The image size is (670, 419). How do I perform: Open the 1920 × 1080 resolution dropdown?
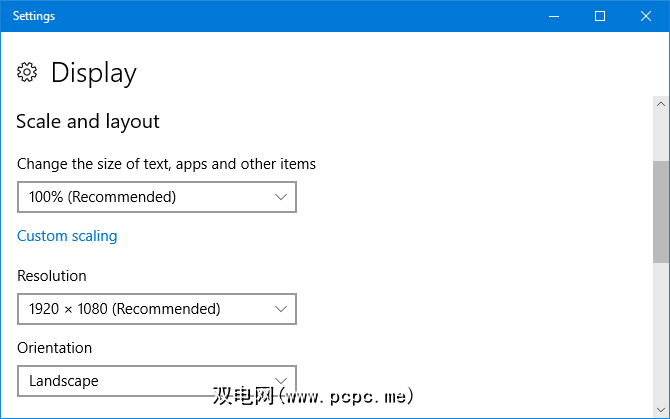[157, 309]
